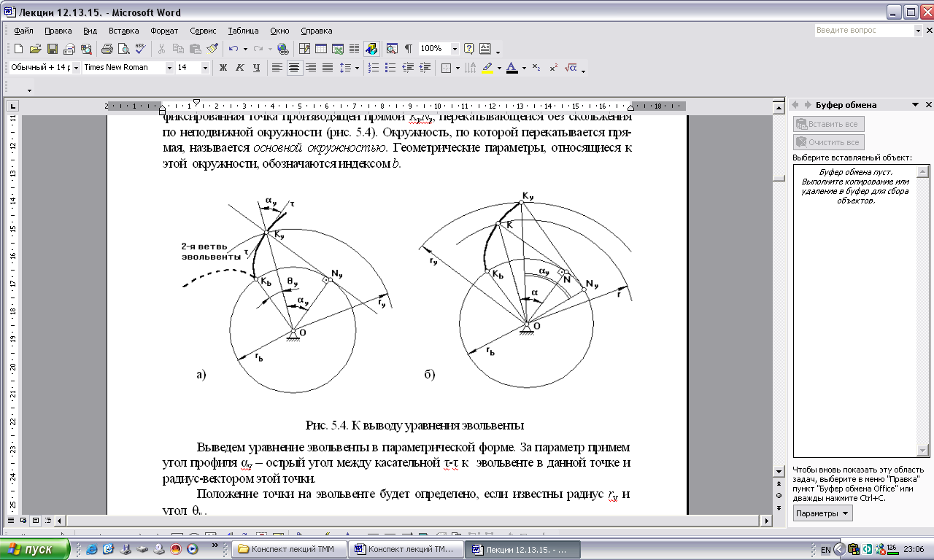The width and height of the screenshot is (934, 560).
Task: Toggle show/hide paragraph marks ¶
Action: pos(409,49)
